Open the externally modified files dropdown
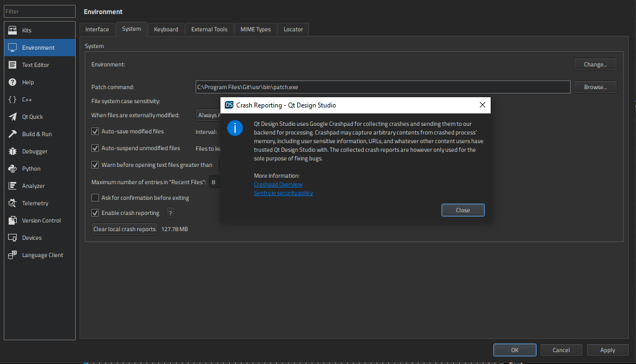Viewport: 636px width, 364px height. pyautogui.click(x=208, y=115)
